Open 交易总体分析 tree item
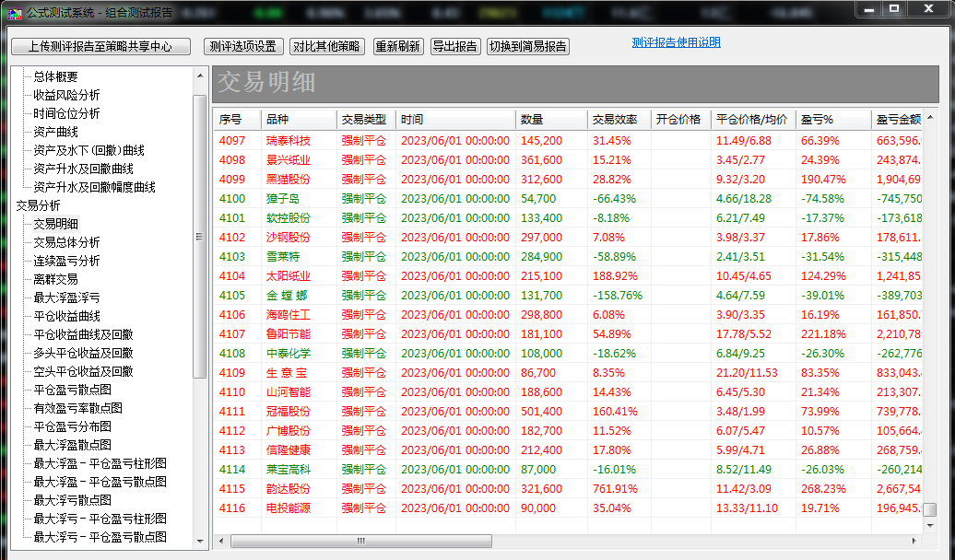The height and width of the screenshot is (560, 955). (66, 242)
